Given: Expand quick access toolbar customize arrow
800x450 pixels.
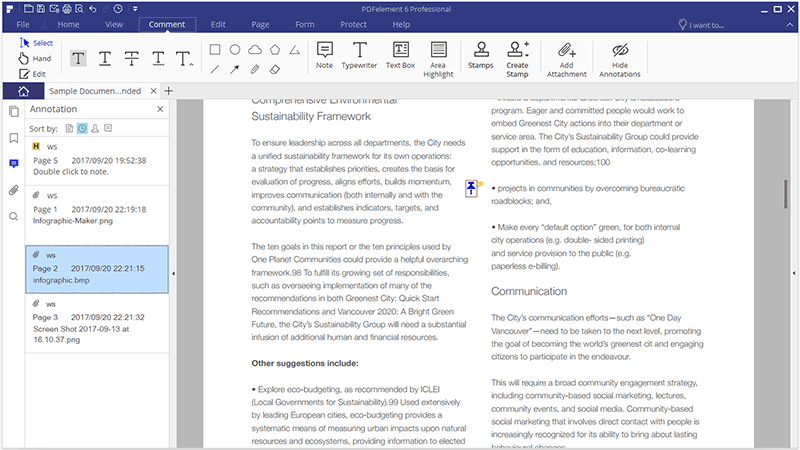Looking at the screenshot, I should (x=135, y=9).
